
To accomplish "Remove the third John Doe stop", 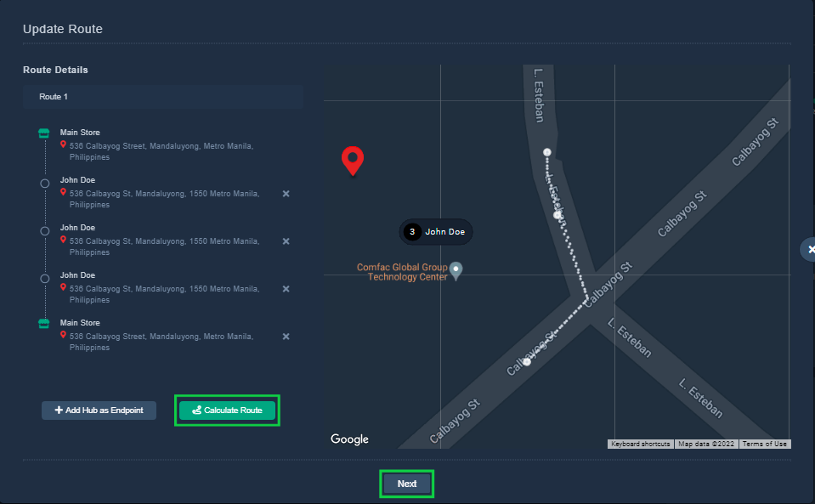I will pyautogui.click(x=286, y=289).
